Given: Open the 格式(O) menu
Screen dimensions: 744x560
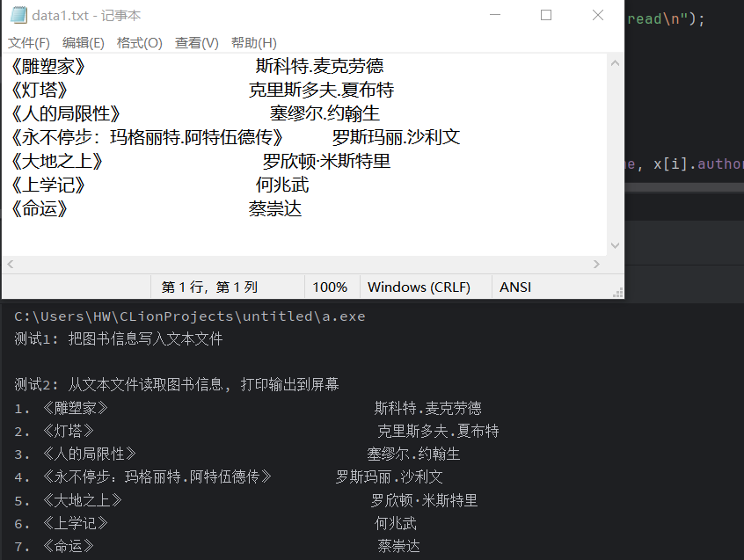Looking at the screenshot, I should coord(140,43).
